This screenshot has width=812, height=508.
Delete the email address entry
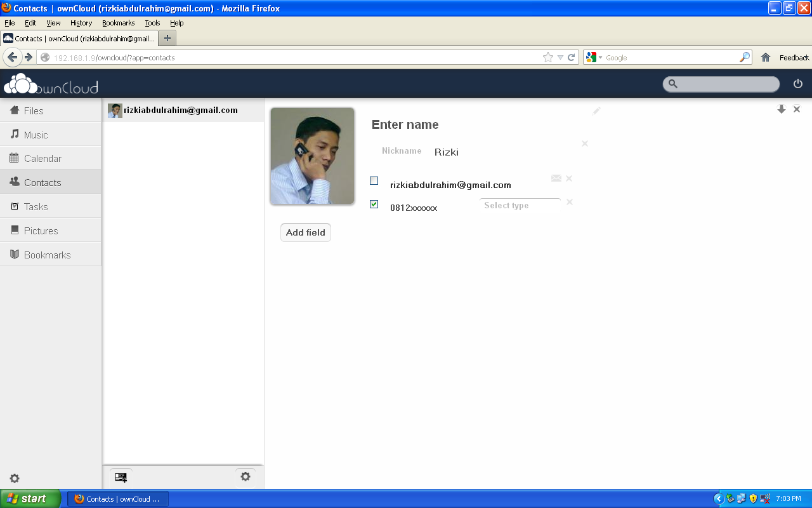click(569, 178)
